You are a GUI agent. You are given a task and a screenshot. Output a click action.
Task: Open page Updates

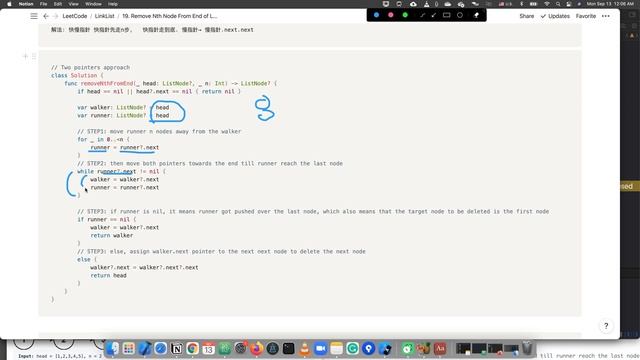pos(555,16)
